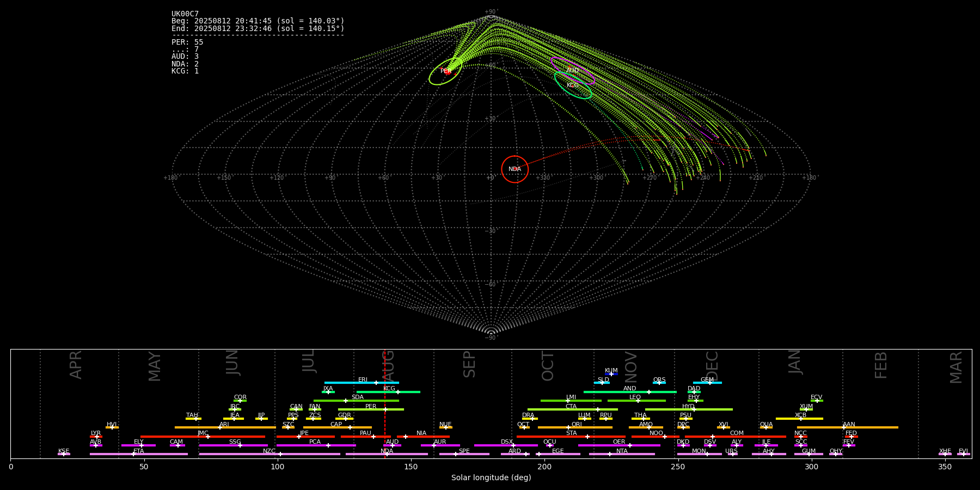
Task: Click the +90° label at the map top
Action: (491, 12)
